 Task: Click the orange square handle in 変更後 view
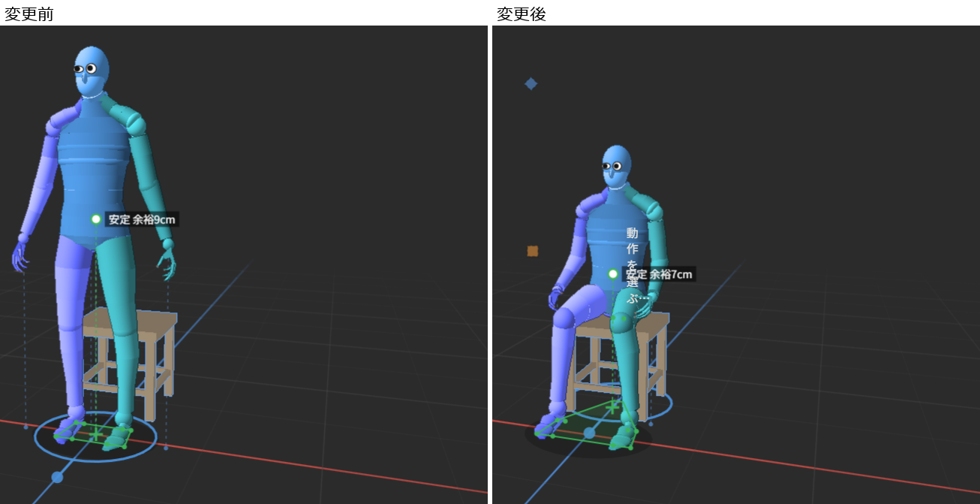pos(533,251)
